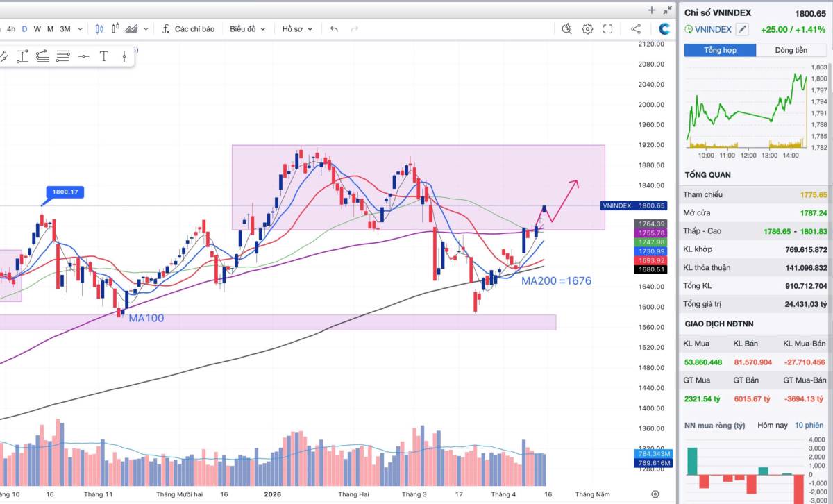
Task: Open chart scale settings at bottom right
Action: pos(655,494)
